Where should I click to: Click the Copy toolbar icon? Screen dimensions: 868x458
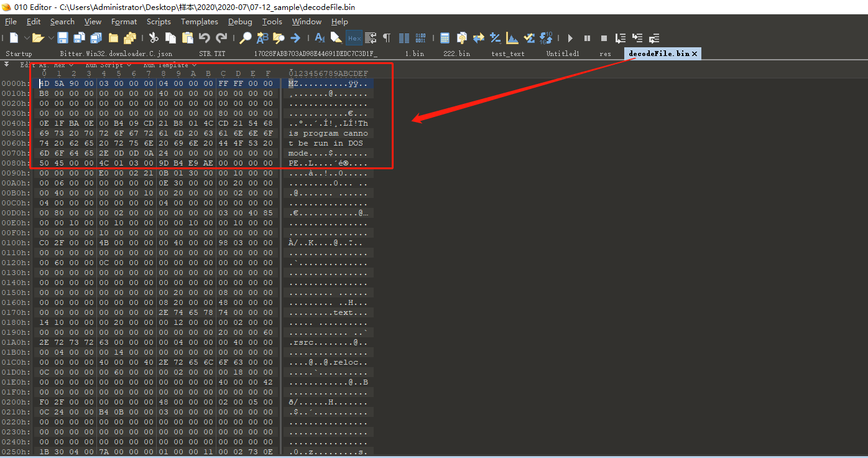click(170, 38)
